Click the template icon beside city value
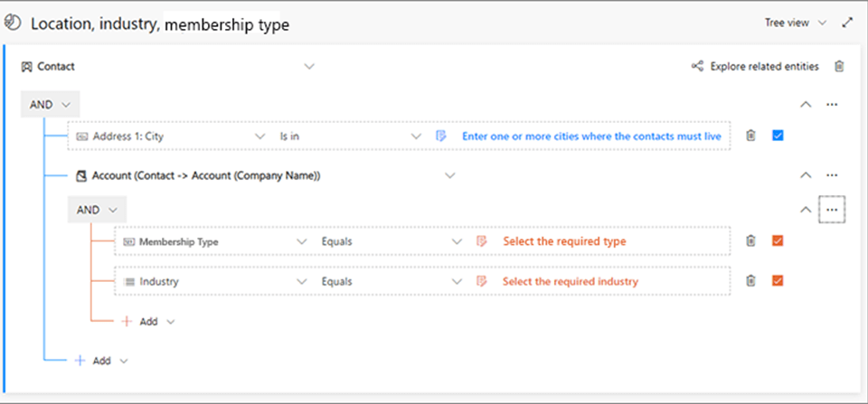Viewport: 868px width, 404px height. point(441,136)
